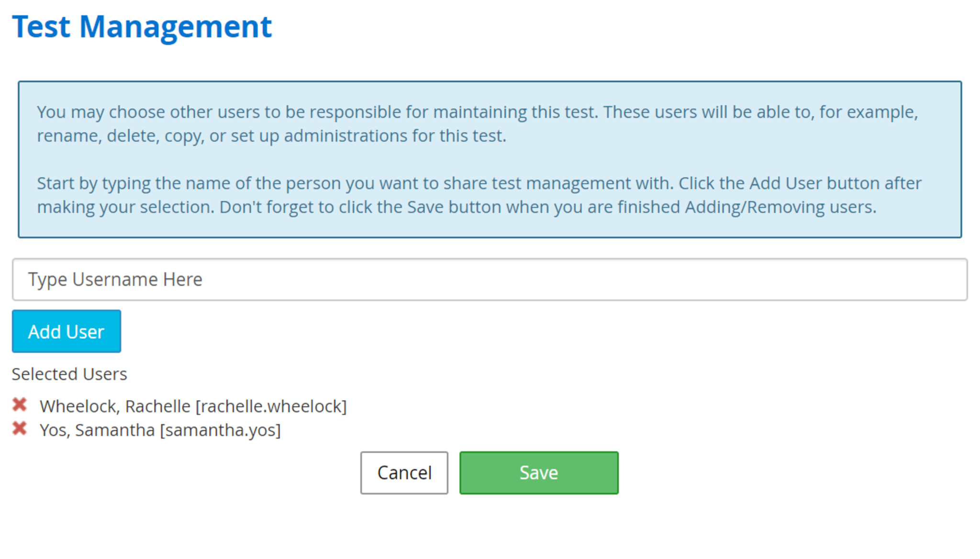Click the bracketed samantha.yos username
Screen dimensions: 980x559
click(x=220, y=430)
